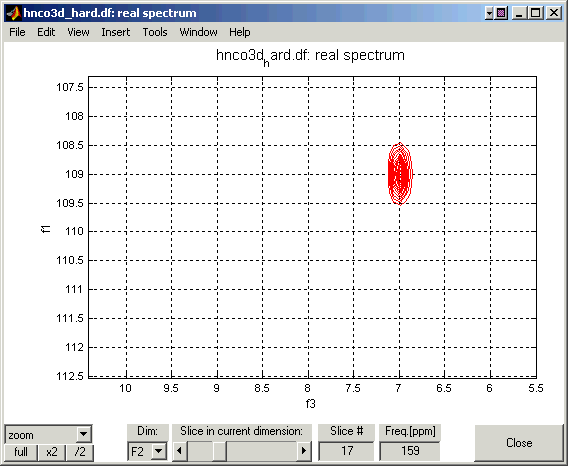Click the title bar dropdown arrow icon

pyautogui.click(x=489, y=13)
